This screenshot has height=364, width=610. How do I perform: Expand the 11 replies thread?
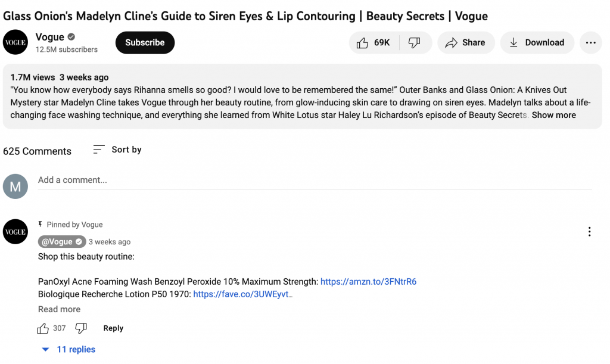pyautogui.click(x=69, y=349)
